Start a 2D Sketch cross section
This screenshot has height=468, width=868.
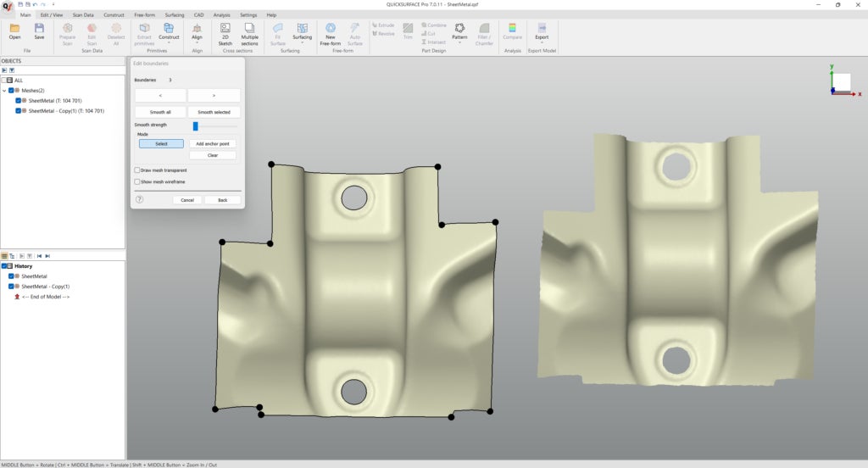(x=225, y=34)
